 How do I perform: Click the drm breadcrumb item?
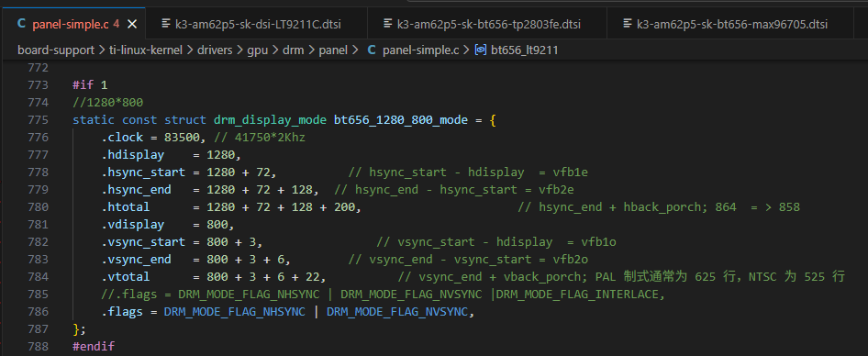[294, 50]
